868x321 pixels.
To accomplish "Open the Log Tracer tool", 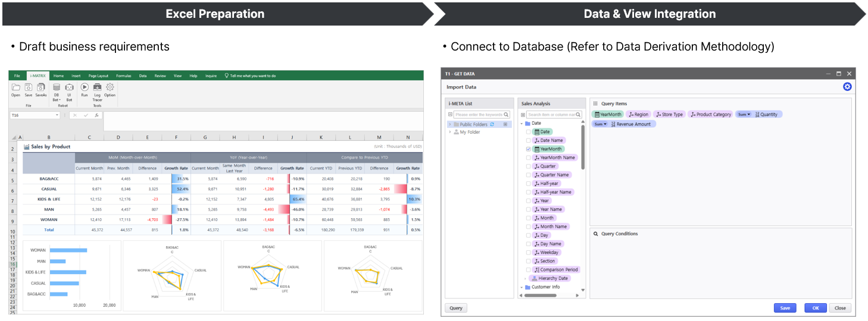I will 97,87.
